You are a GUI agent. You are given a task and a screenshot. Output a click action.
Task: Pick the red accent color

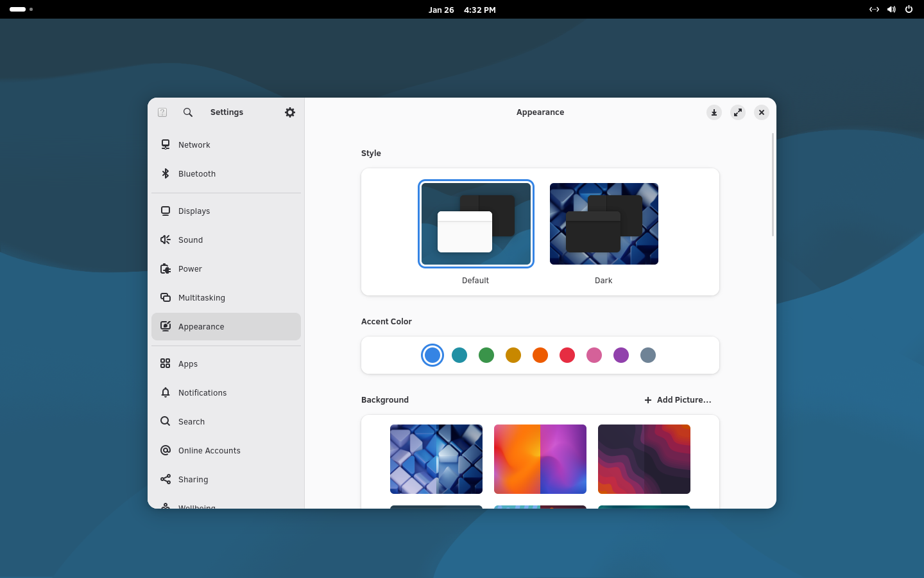pos(567,355)
